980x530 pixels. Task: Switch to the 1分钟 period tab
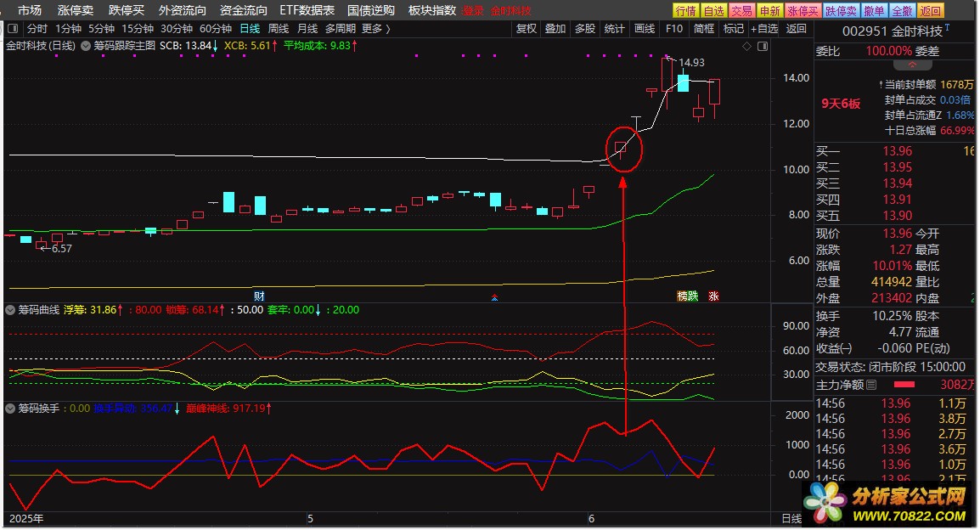[x=68, y=29]
